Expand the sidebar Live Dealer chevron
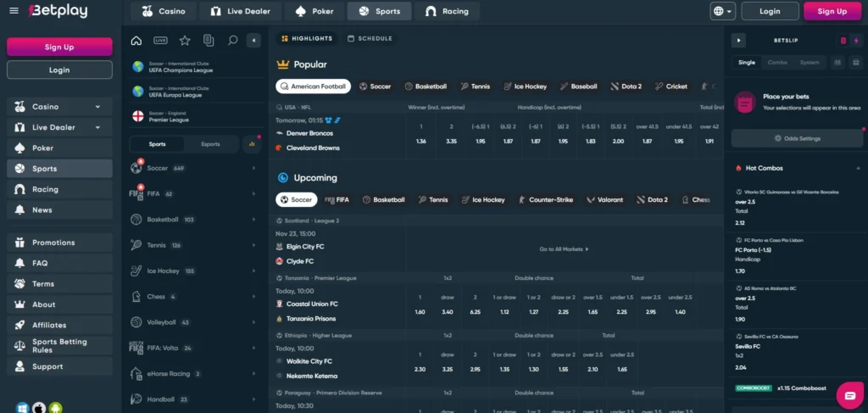868x413 pixels. (x=97, y=127)
